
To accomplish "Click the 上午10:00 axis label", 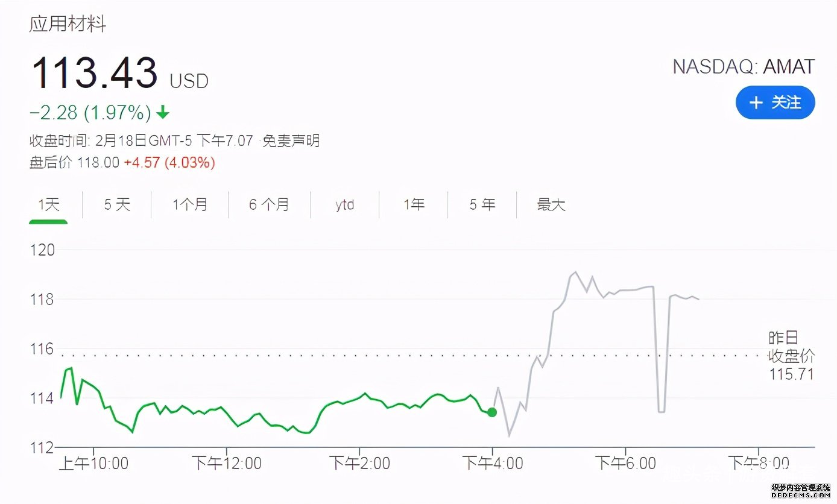I will pyautogui.click(x=94, y=463).
